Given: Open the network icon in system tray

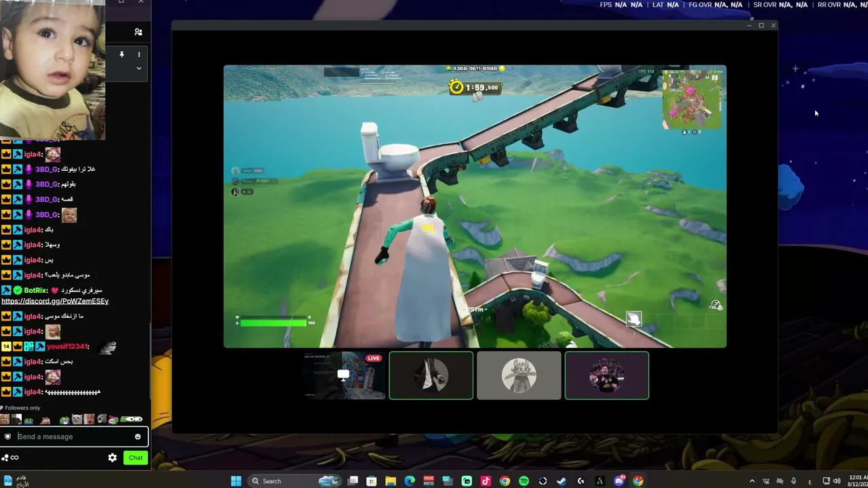Looking at the screenshot, I should (x=826, y=481).
